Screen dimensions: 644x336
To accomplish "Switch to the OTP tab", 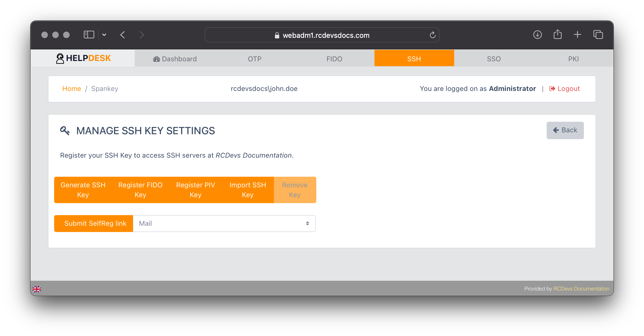I will click(255, 59).
